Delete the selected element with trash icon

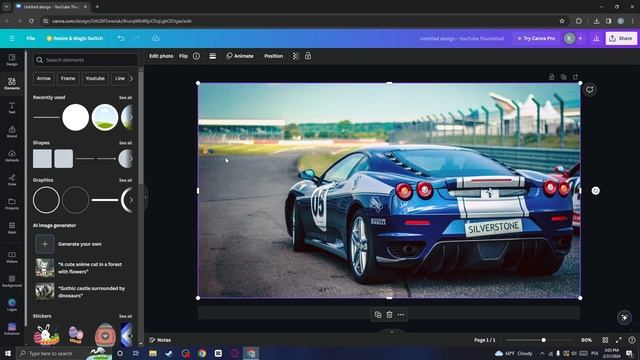click(389, 315)
